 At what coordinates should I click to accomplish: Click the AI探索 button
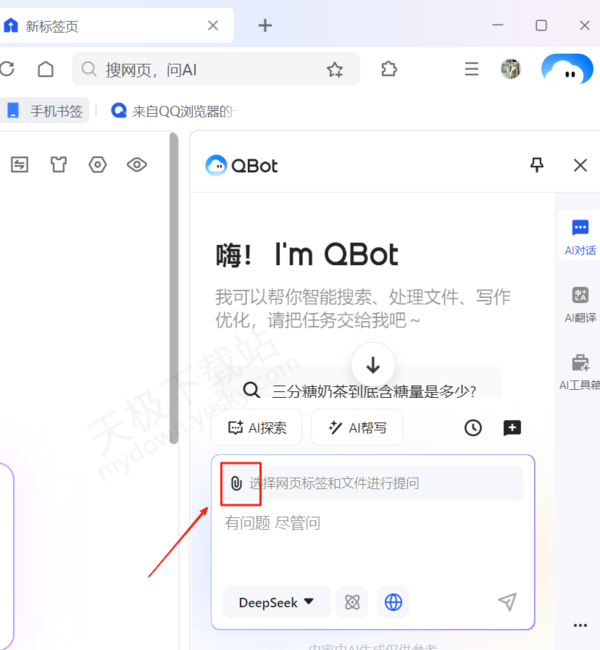[x=258, y=428]
